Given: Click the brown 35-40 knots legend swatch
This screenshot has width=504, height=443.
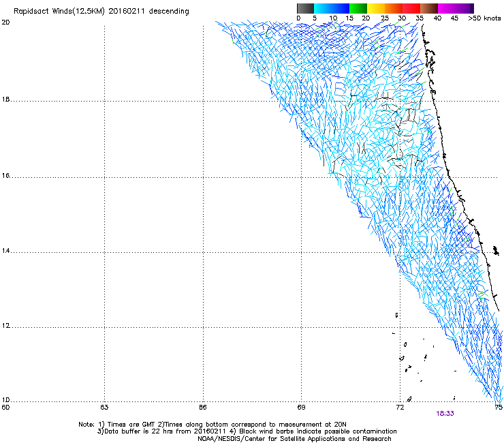Looking at the screenshot, I should [x=429, y=8].
